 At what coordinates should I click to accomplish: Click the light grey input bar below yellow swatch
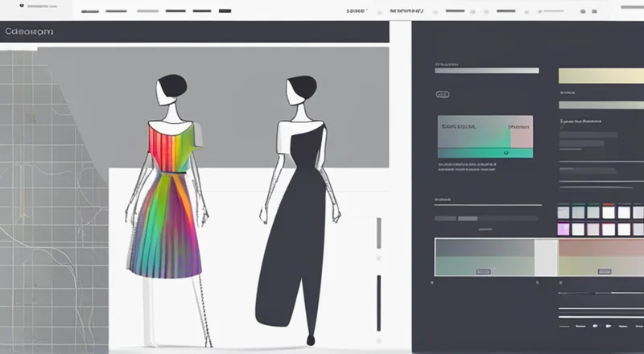click(x=600, y=105)
